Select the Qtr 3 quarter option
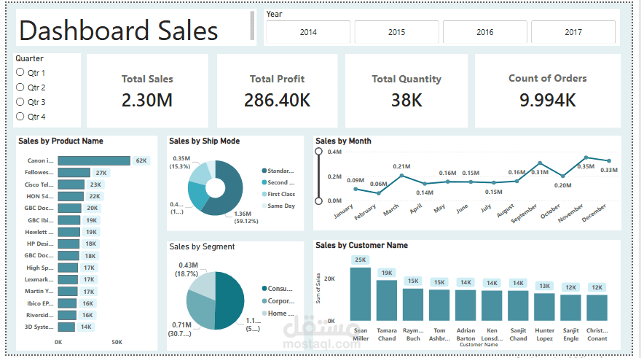The image size is (644, 358). 20,102
